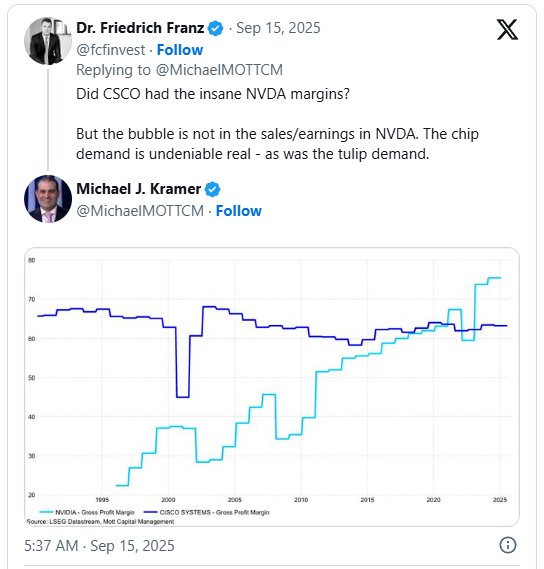Screen dimensions: 544x569
Task: Open the gross profit margin chart image
Action: (272, 387)
